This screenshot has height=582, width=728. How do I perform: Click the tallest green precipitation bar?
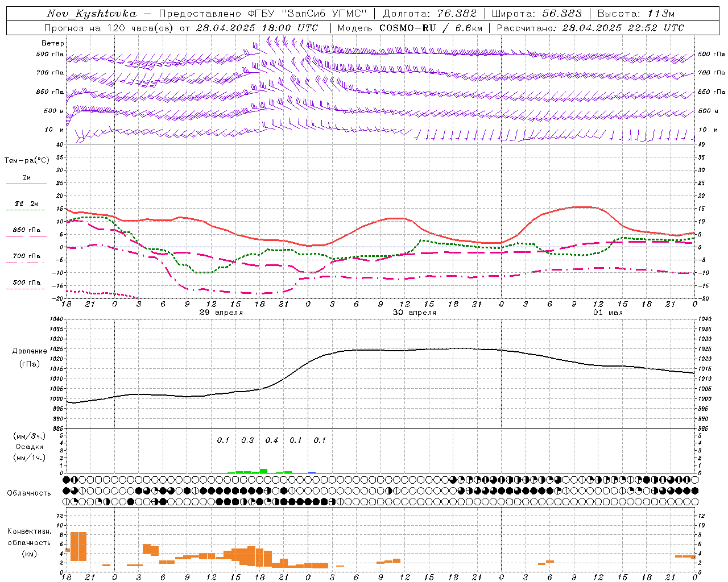[263, 471]
